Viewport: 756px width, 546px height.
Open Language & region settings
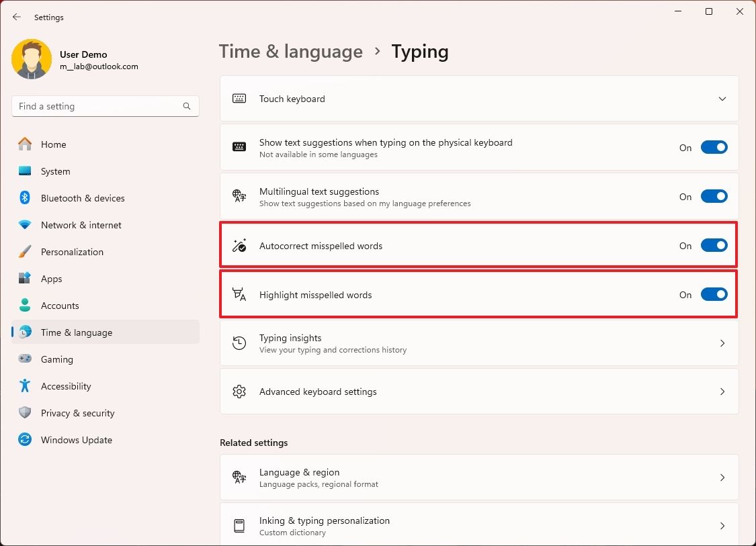478,477
